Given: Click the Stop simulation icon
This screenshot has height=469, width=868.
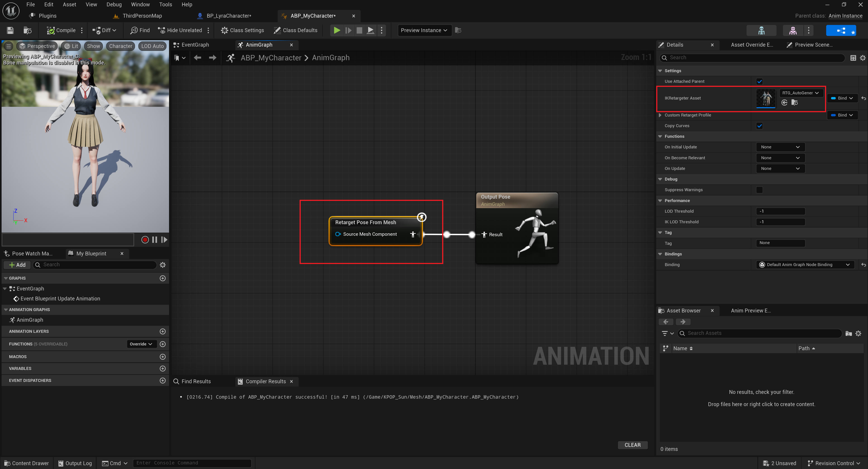Looking at the screenshot, I should click(359, 30).
